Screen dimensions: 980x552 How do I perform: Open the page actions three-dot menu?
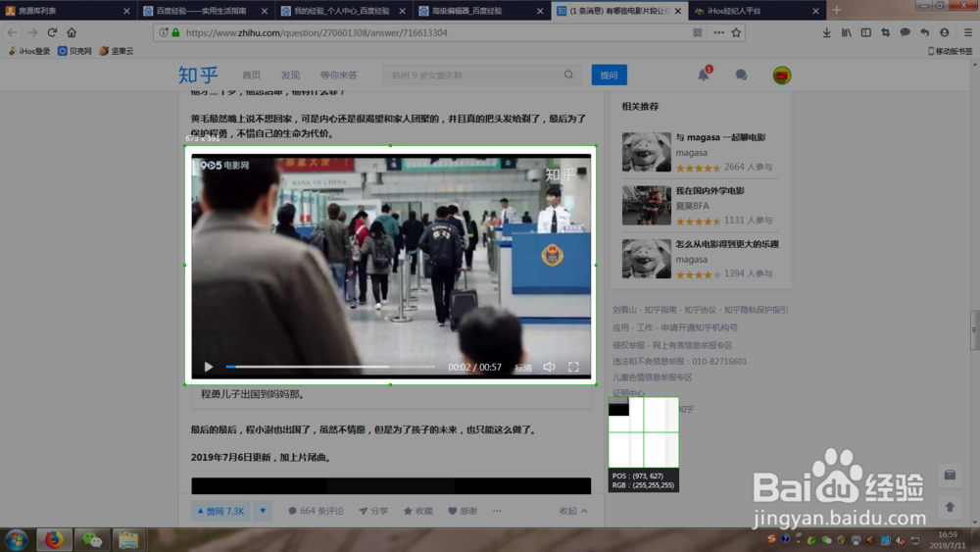point(718,32)
